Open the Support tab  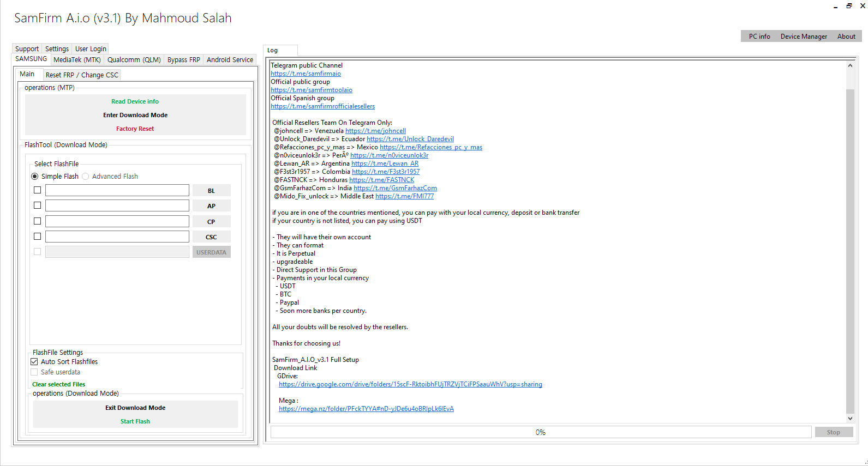pyautogui.click(x=27, y=49)
